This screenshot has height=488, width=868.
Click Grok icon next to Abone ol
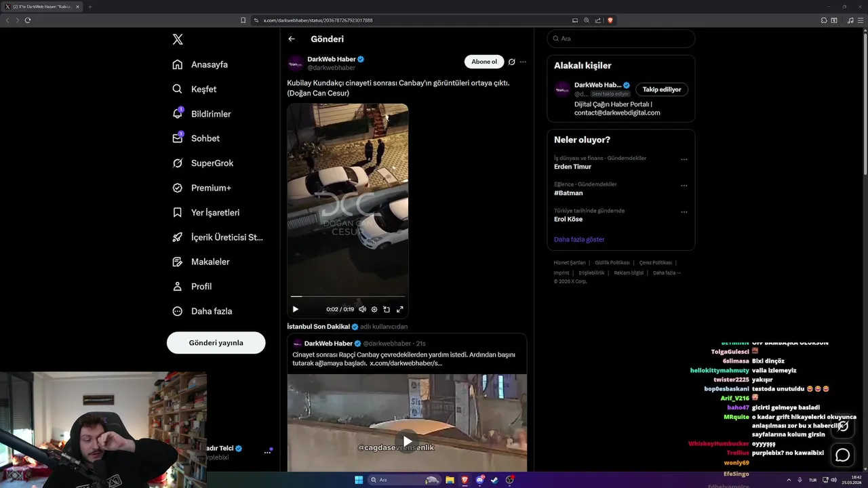(512, 62)
